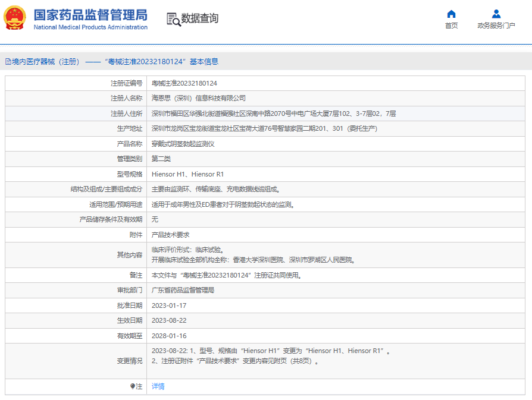Click 适用范围/预期用途 label
Viewport: 532px width, 400px height.
click(115, 204)
